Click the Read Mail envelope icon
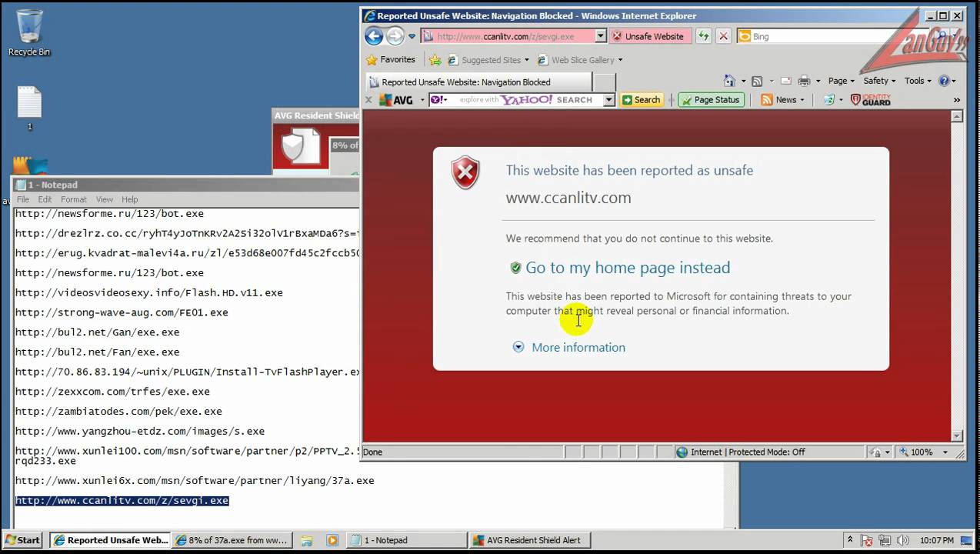Screen dimensions: 980x554 [x=786, y=81]
